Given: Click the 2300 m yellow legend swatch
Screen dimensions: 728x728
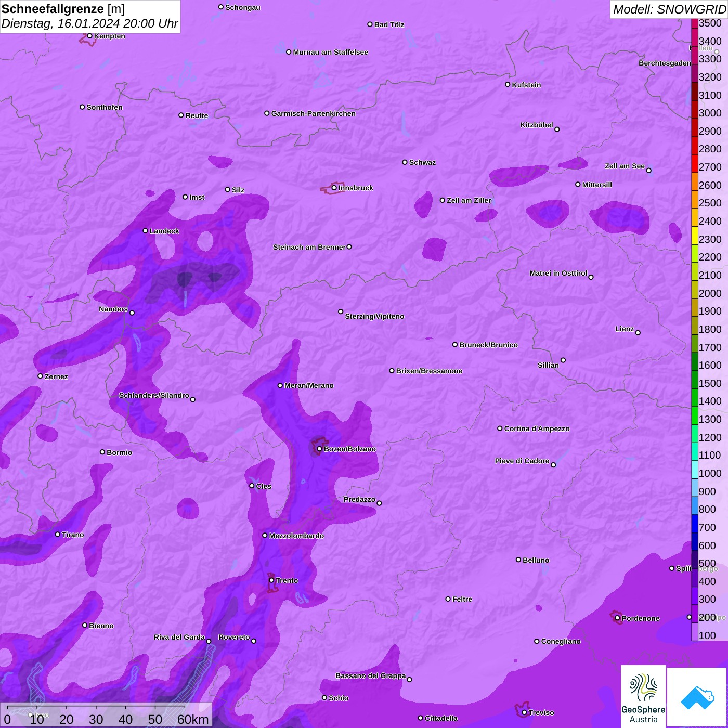Looking at the screenshot, I should pyautogui.click(x=695, y=235).
